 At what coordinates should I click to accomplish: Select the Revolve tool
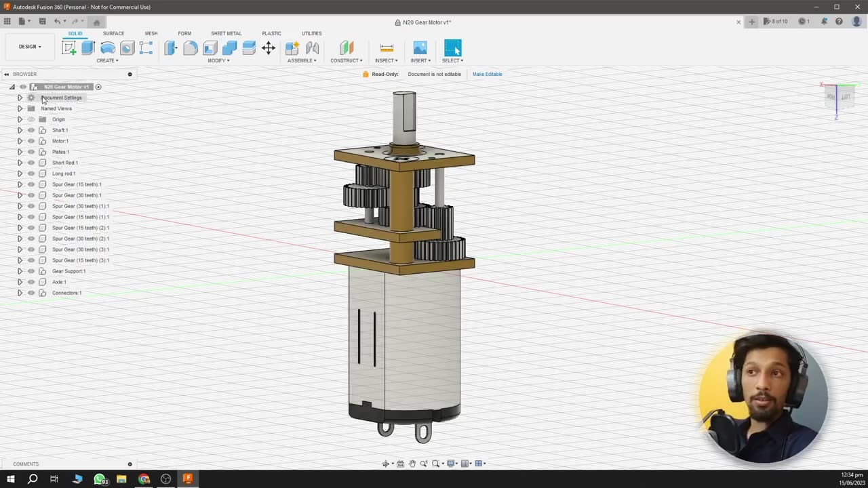tap(107, 47)
